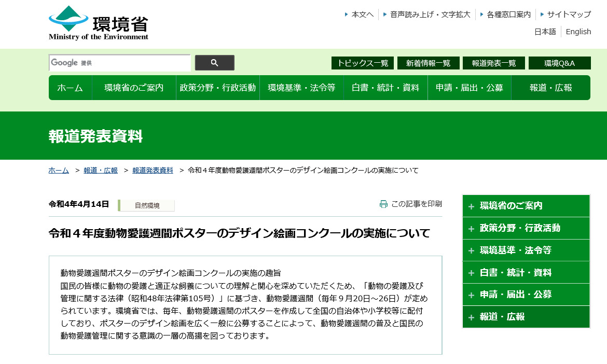Screen dimensions: 607x364
Task: Click plus icon beside 報道・広報 in sidebar
Action: (x=471, y=317)
